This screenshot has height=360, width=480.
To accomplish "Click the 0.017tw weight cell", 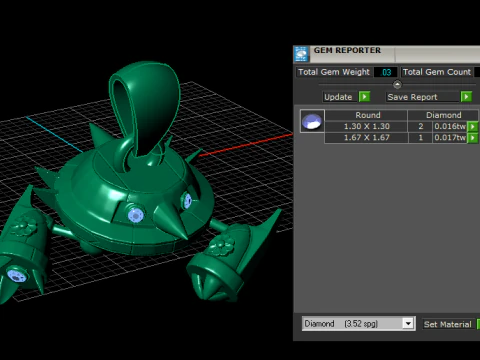I will pyautogui.click(x=450, y=138).
